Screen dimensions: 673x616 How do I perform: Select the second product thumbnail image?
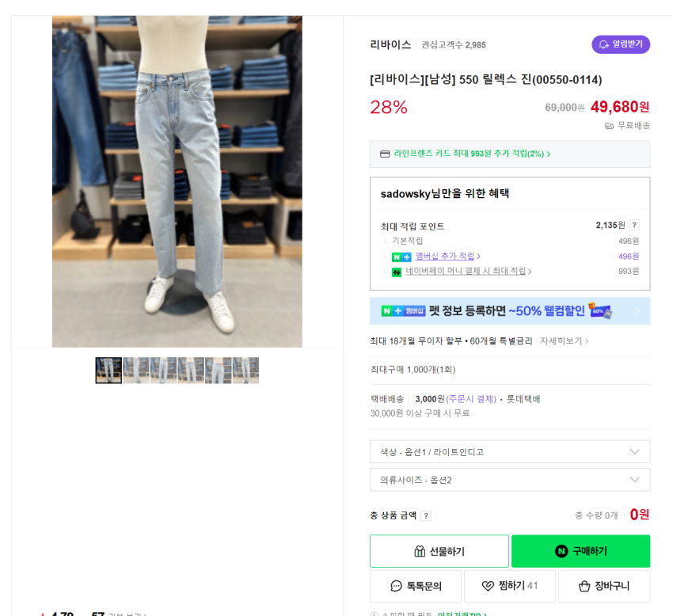point(136,371)
